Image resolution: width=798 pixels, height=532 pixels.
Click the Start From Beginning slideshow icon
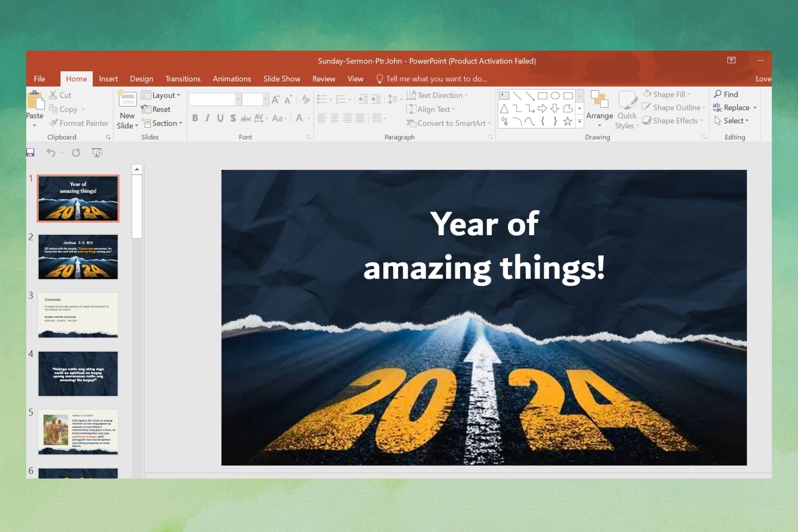coord(97,153)
